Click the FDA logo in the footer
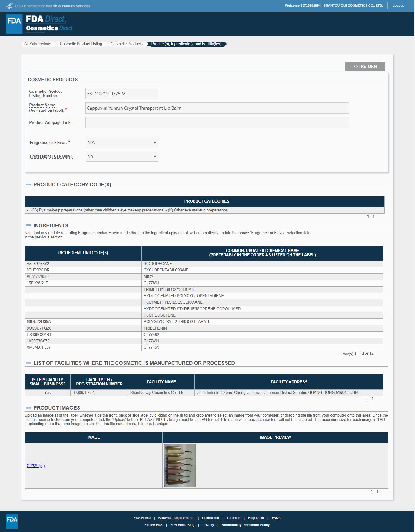The image size is (415, 532). tap(12, 521)
